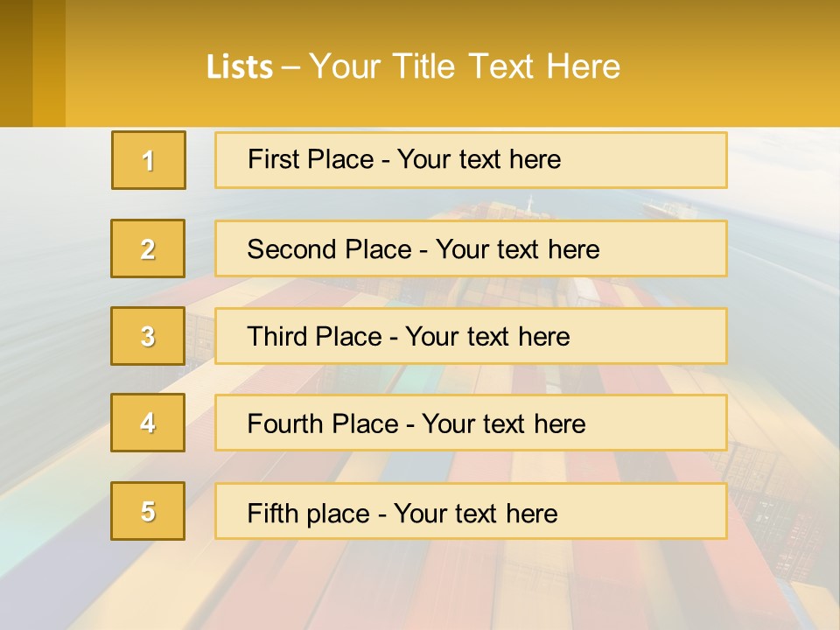Click the bold word Lists in title
The width and height of the screenshot is (840, 630).
tap(240, 66)
